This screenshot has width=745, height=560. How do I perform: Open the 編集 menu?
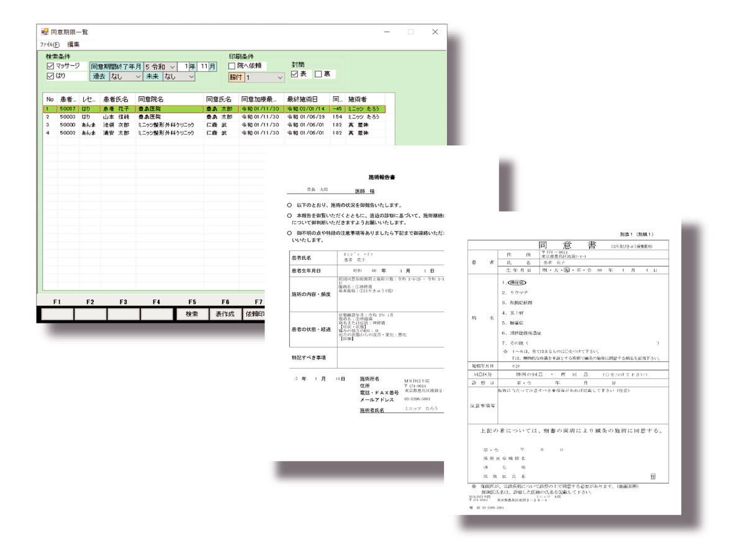click(x=73, y=45)
